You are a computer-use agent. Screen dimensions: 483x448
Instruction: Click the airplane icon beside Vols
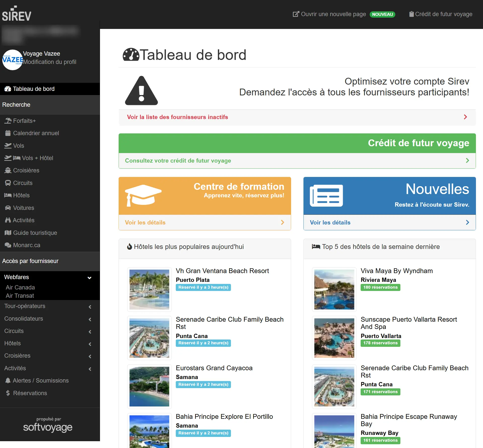pos(8,146)
